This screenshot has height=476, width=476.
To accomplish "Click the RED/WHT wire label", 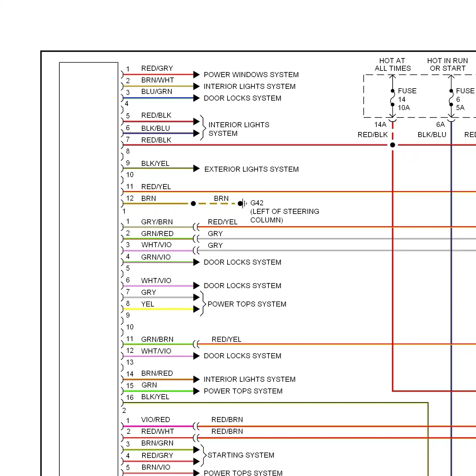I will 158,431.
